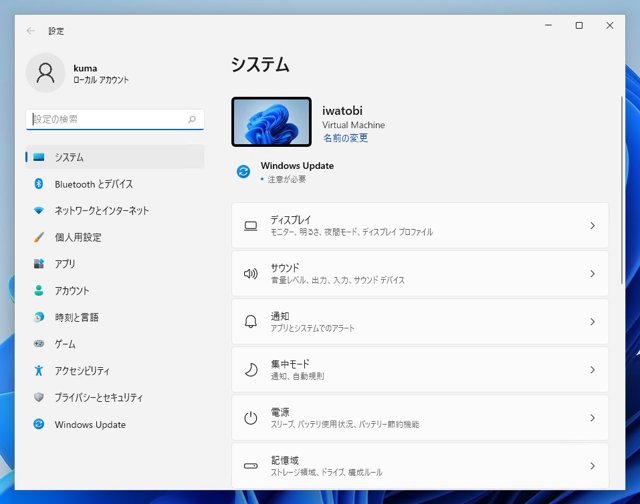Click 設定 window title text
640x504 pixels.
pos(56,31)
